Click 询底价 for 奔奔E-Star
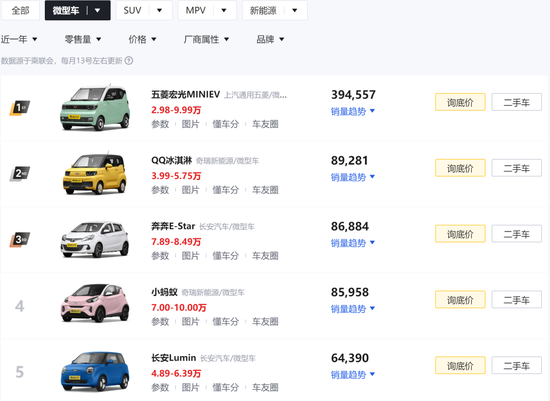Screen dimensions: 550x401 point(460,234)
